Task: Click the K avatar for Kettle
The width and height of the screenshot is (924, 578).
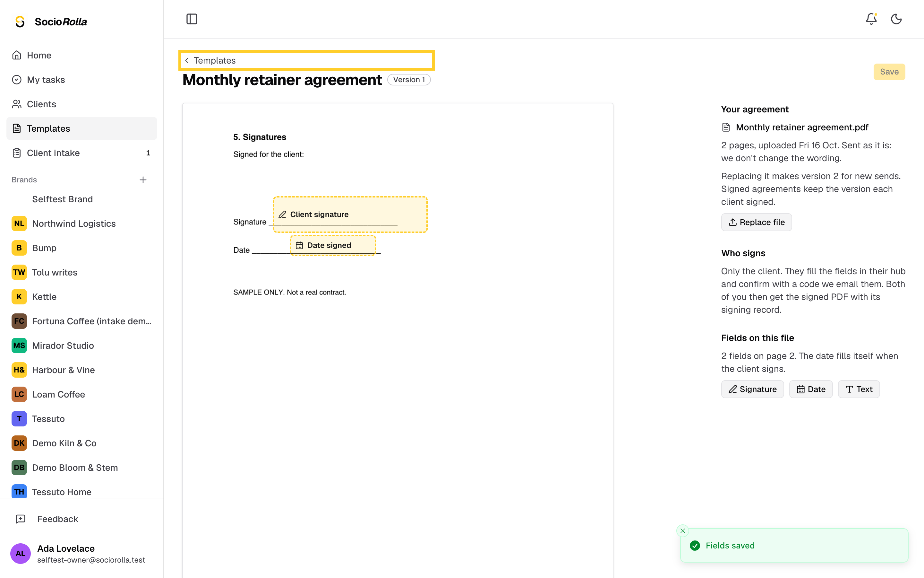Action: pyautogui.click(x=19, y=297)
